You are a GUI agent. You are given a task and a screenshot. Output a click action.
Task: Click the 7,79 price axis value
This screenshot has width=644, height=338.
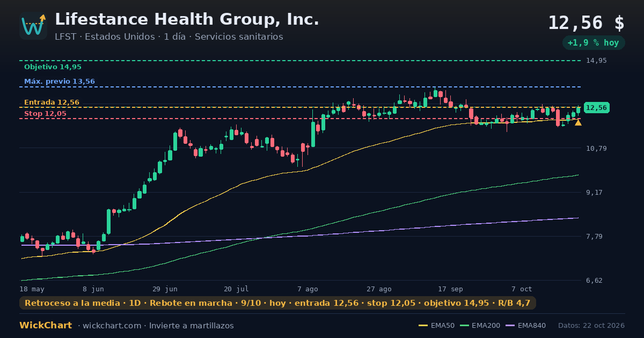(594, 237)
